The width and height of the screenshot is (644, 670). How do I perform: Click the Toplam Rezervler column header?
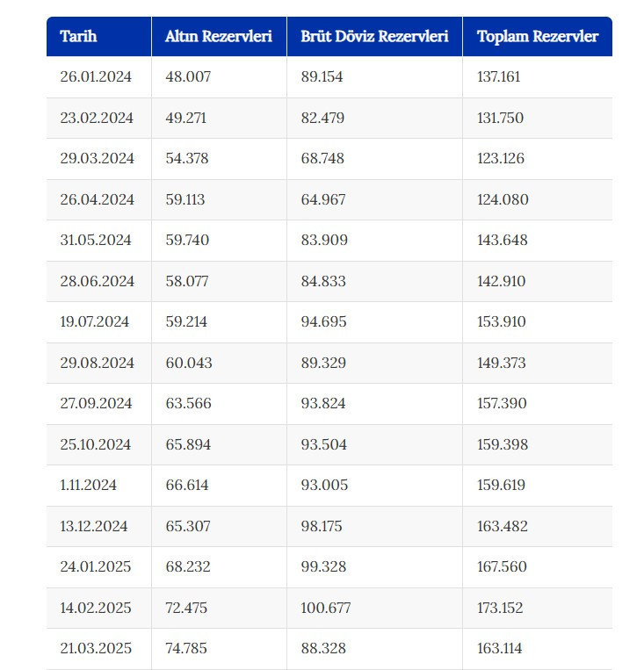point(537,37)
